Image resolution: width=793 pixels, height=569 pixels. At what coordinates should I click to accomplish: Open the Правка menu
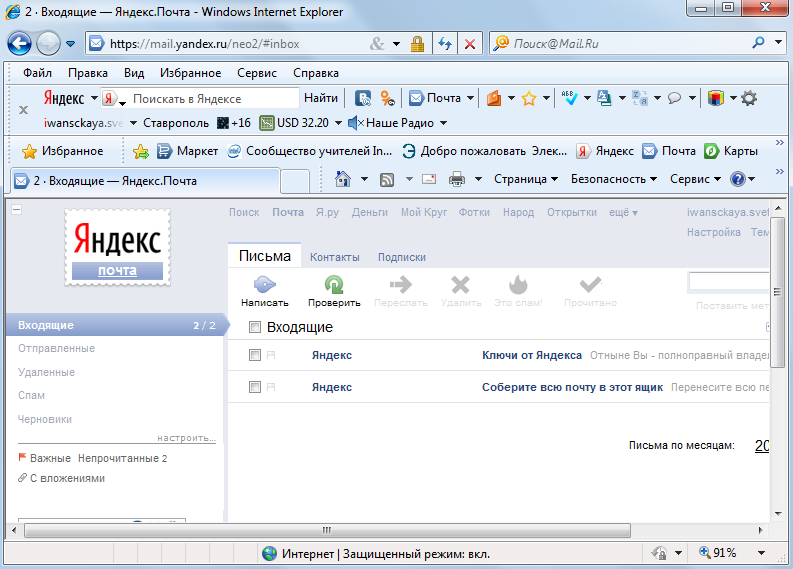coord(88,73)
